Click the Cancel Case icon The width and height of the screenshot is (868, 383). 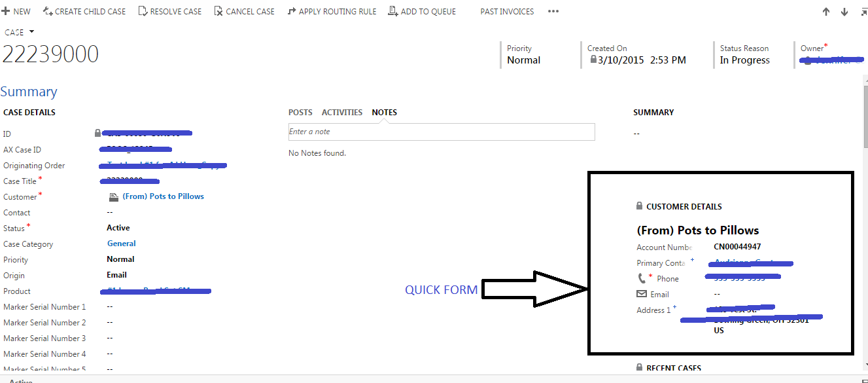tap(217, 10)
